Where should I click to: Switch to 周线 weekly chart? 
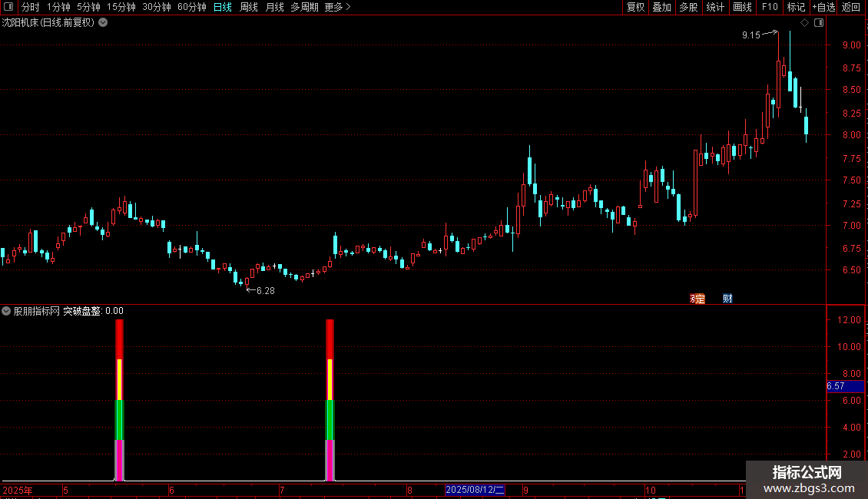pos(249,7)
